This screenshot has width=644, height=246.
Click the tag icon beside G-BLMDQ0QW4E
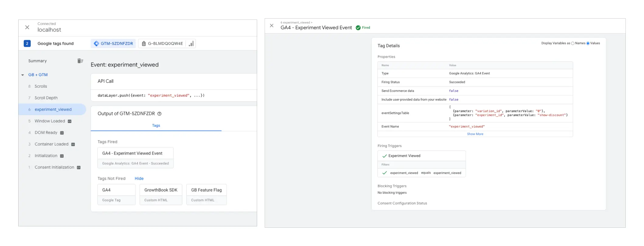click(x=144, y=44)
